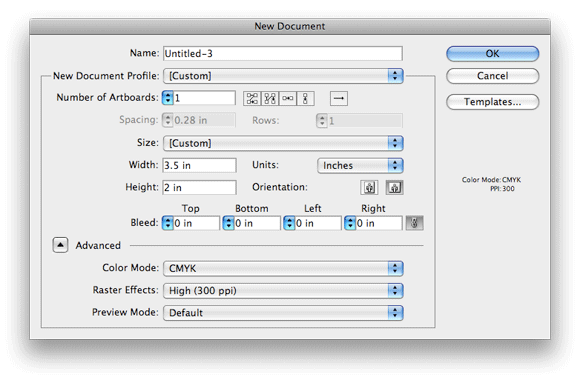Click the Name field containing Untitled-3
580x380 pixels.
pyautogui.click(x=283, y=54)
